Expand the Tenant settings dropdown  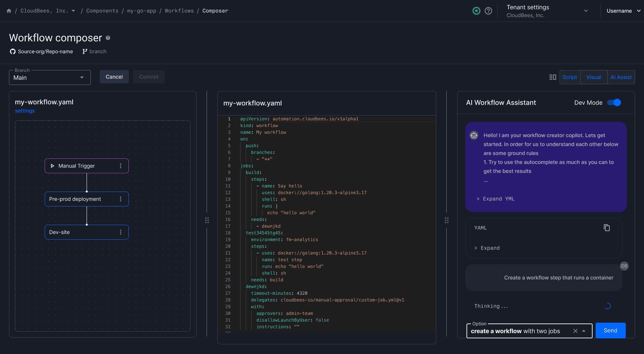(x=586, y=11)
